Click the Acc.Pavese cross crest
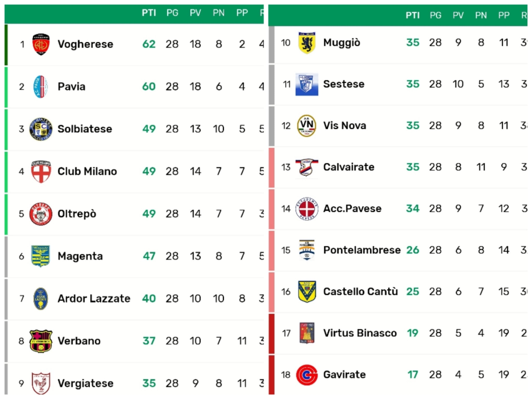Image resolution: width=532 pixels, height=399 pixels. pos(306,209)
